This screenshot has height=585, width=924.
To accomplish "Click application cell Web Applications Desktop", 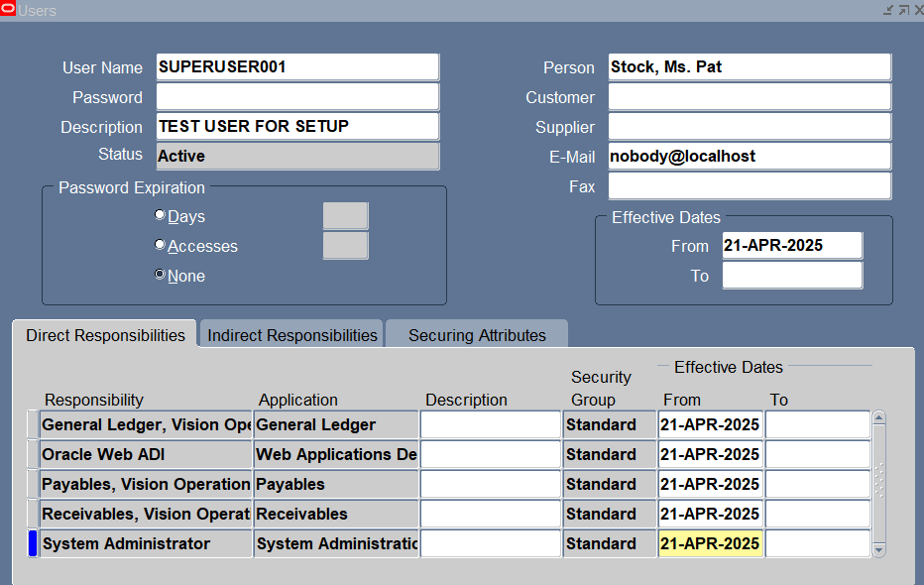I will pos(336,454).
